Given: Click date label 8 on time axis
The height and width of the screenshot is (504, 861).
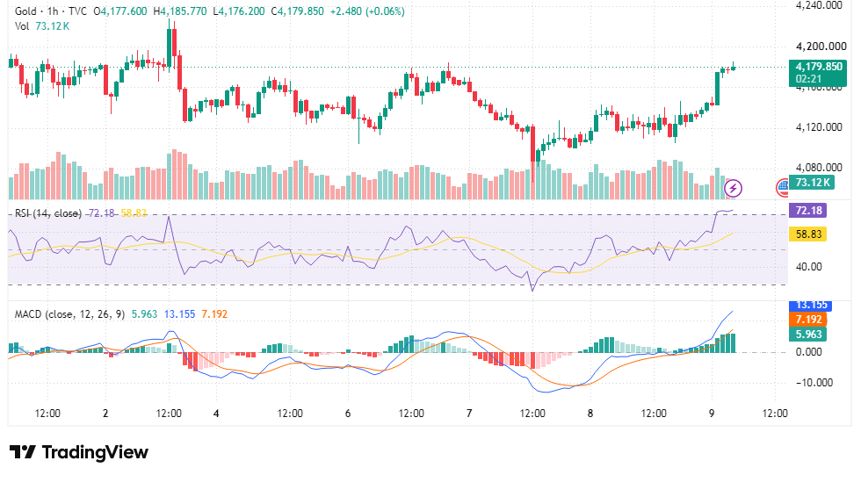Looking at the screenshot, I should click(590, 414).
